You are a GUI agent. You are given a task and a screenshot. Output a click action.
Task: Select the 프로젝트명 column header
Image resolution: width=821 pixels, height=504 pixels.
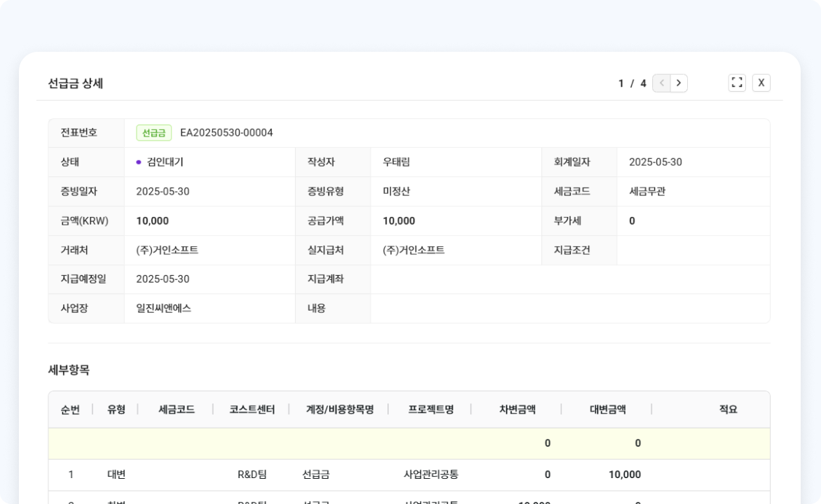coord(431,409)
